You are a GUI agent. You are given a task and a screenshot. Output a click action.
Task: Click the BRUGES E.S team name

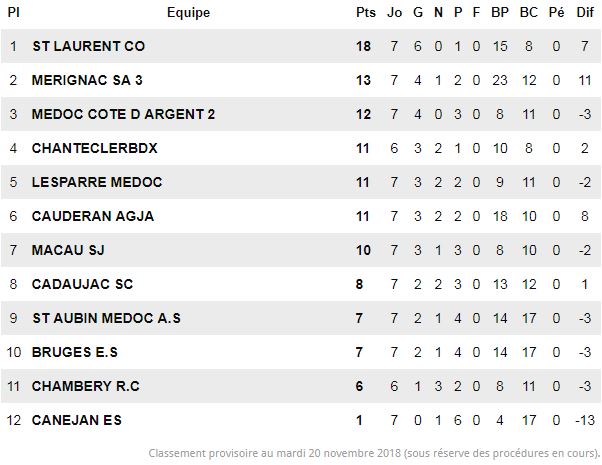(x=75, y=352)
